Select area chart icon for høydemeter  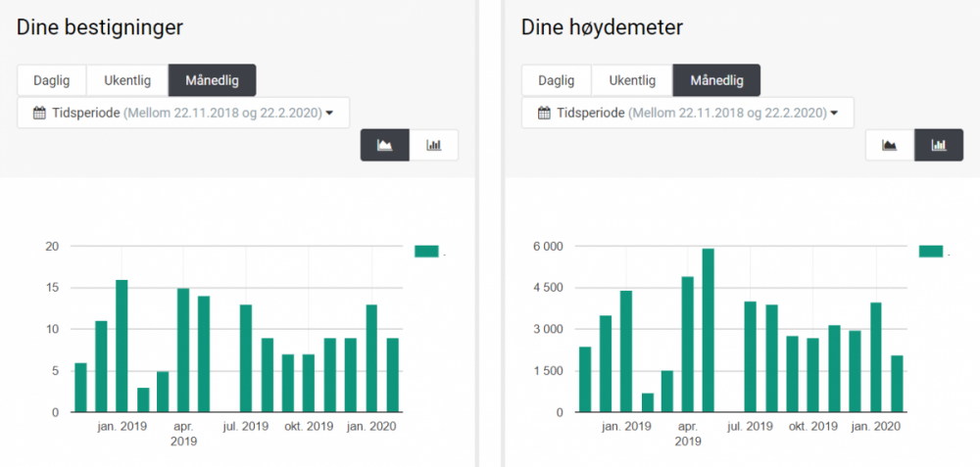coord(890,145)
